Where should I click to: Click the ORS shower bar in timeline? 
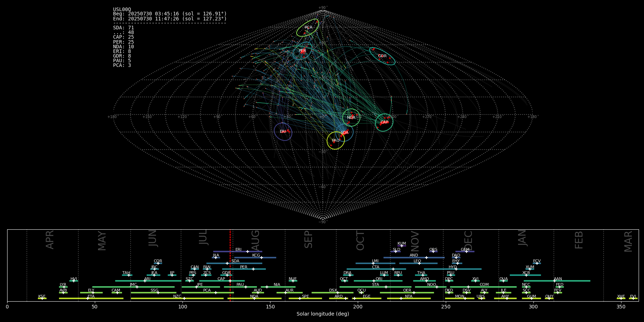(x=433, y=252)
